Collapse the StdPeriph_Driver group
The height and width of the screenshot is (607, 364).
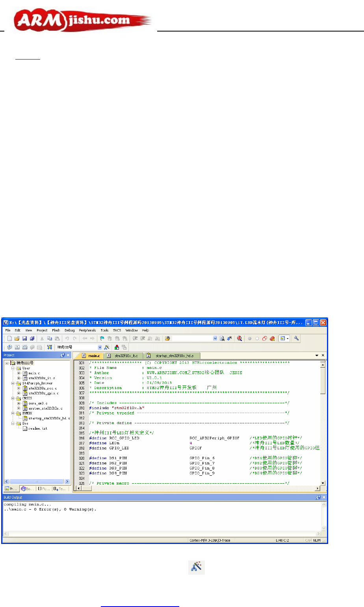coord(13,383)
